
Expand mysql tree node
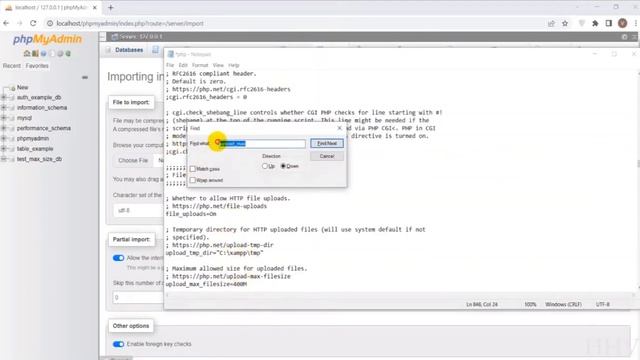(4, 118)
